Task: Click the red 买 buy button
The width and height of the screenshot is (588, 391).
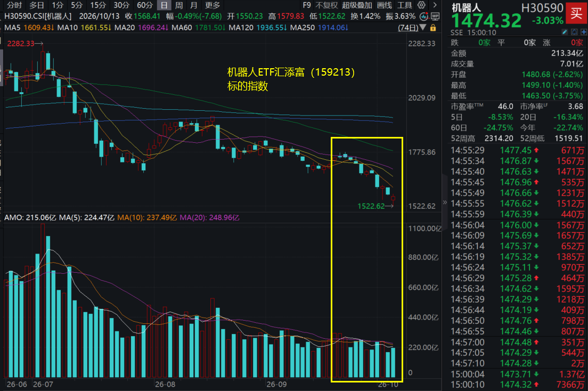Action: tap(576, 14)
